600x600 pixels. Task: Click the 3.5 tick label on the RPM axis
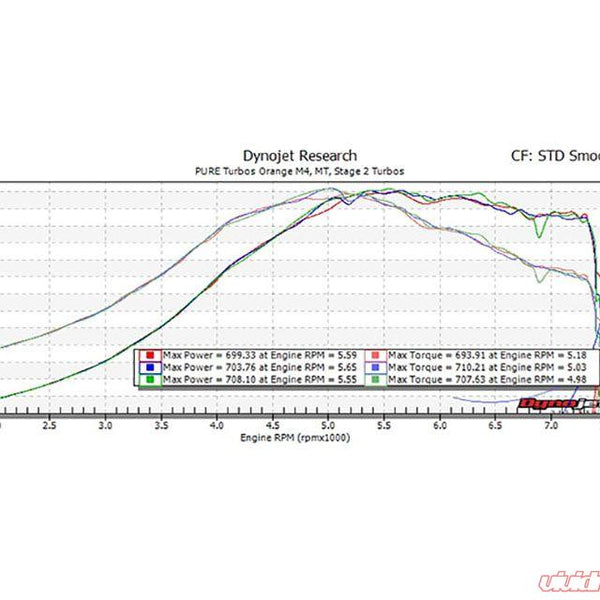161,426
